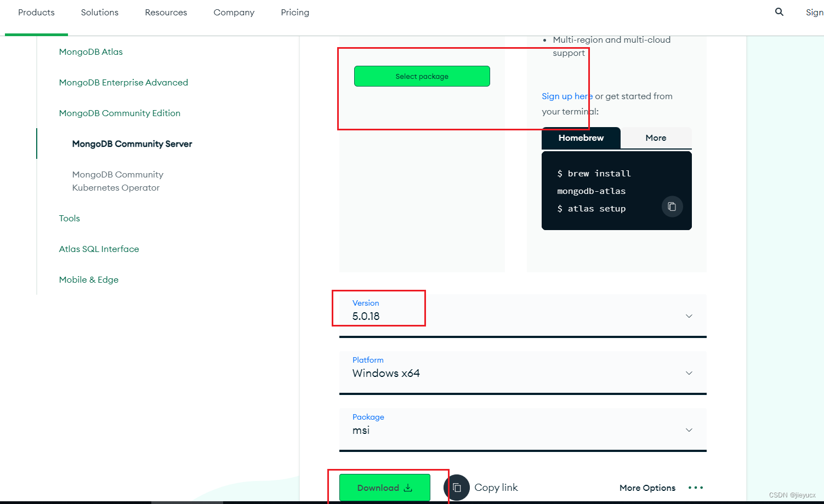Open Mobile & Edge link
Screen dimensions: 824x504
tap(89, 279)
